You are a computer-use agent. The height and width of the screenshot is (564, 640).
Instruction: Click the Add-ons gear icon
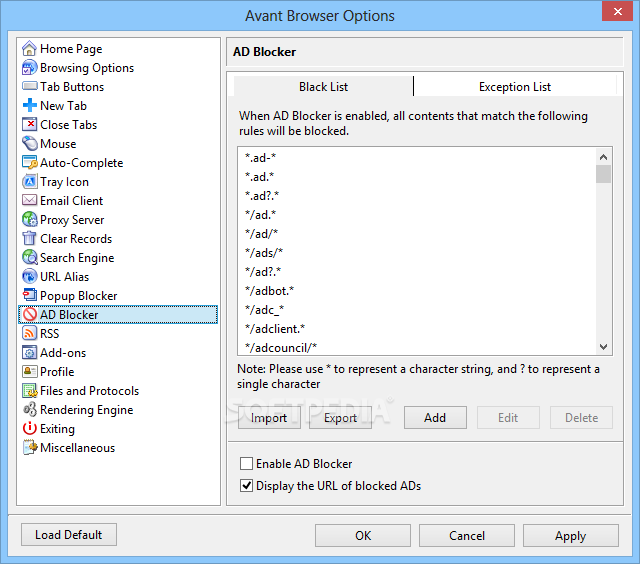point(29,352)
